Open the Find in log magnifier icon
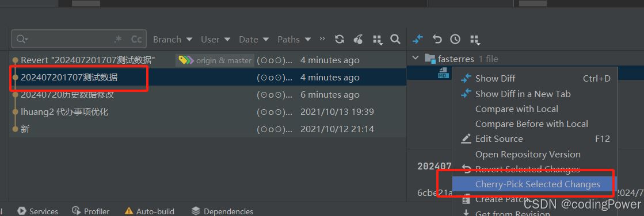This screenshot has width=644, height=216. tap(395, 39)
